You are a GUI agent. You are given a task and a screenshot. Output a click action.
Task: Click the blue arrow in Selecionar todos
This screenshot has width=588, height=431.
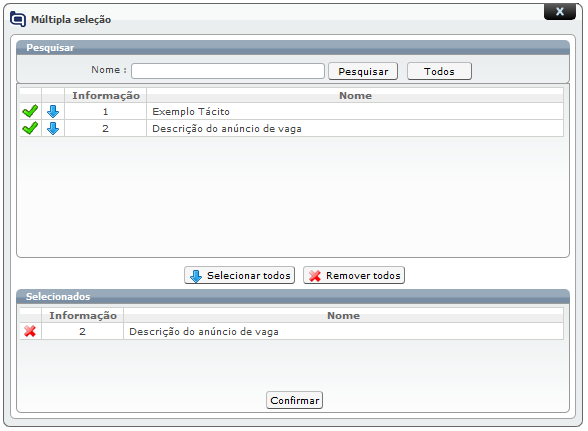click(196, 276)
